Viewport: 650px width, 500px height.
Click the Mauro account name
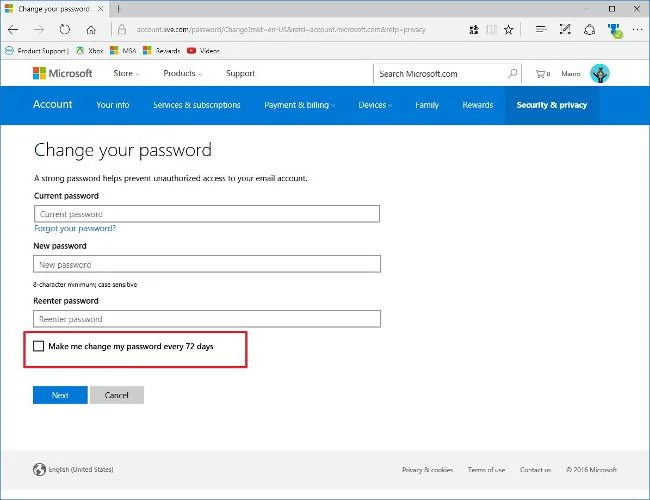click(571, 74)
